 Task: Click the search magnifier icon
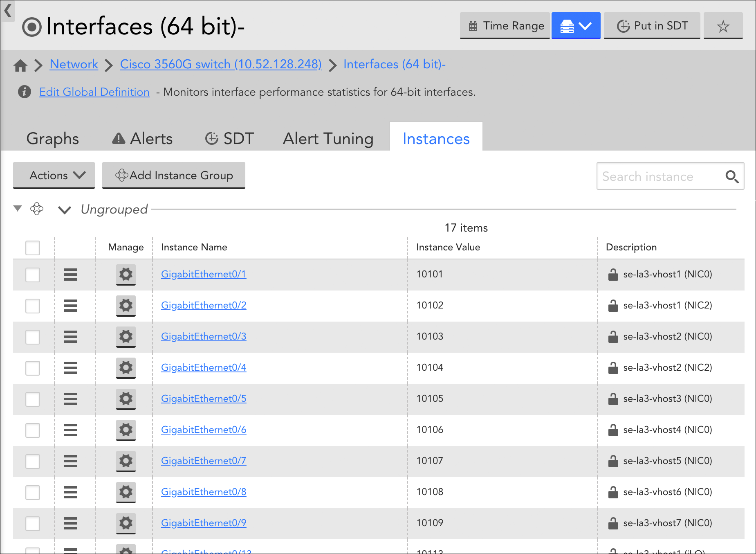point(731,177)
